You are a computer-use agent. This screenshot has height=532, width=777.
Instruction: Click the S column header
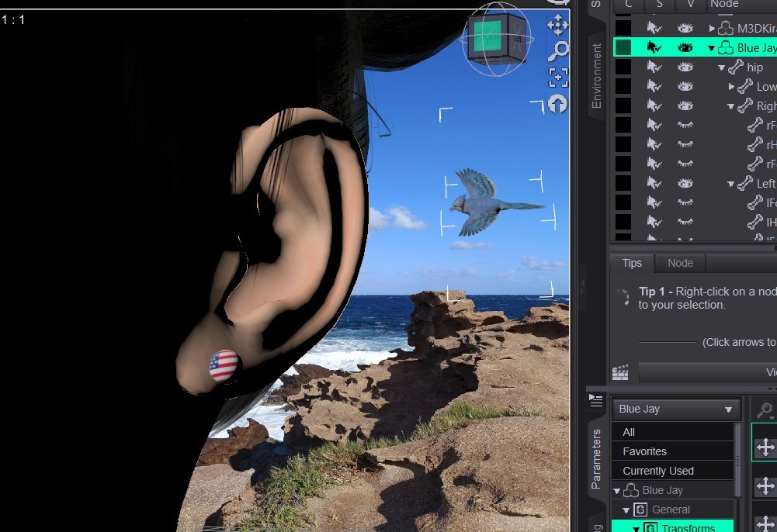[x=659, y=5]
